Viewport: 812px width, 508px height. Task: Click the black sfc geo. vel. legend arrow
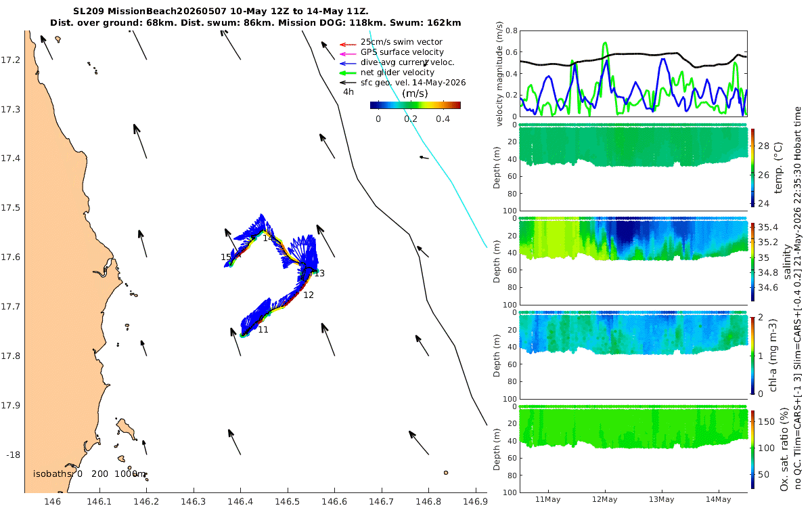[346, 83]
